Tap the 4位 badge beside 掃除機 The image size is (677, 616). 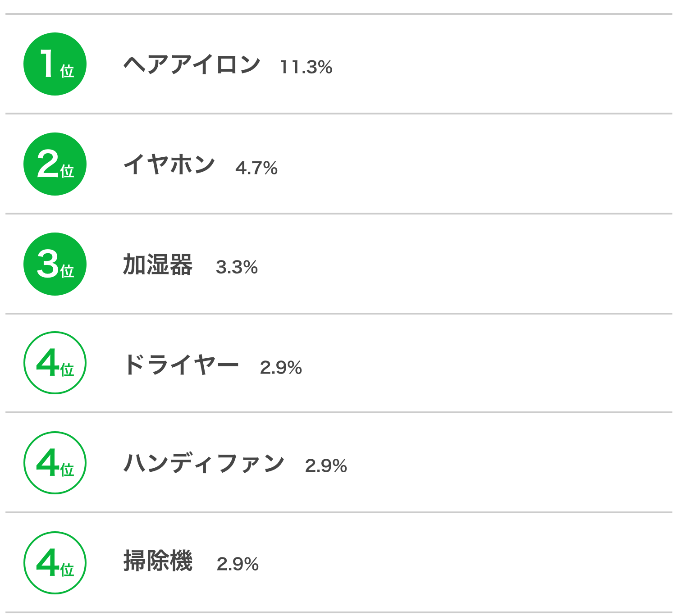pyautogui.click(x=55, y=563)
